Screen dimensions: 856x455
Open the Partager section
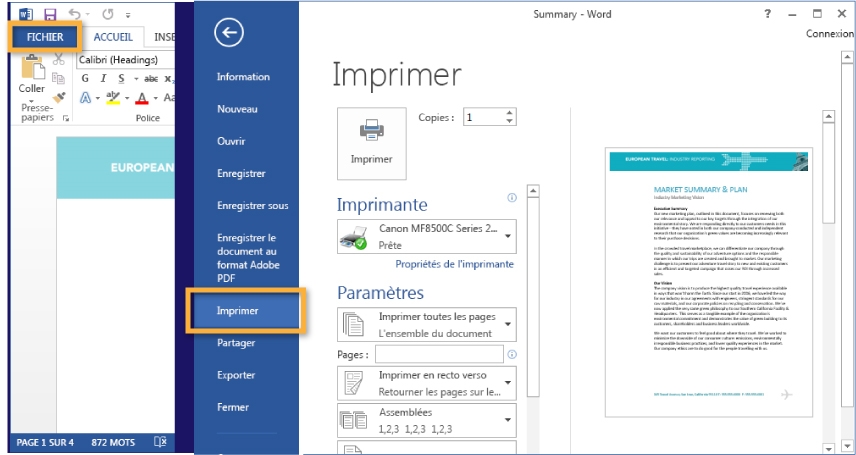coord(236,342)
